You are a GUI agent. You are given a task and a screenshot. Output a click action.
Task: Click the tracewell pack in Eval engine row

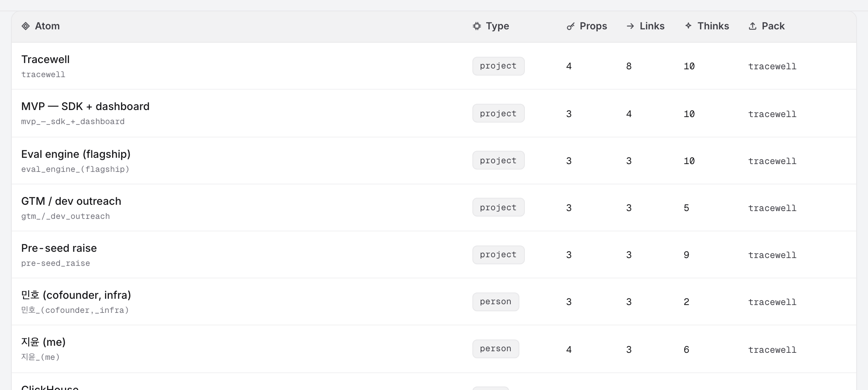pyautogui.click(x=772, y=161)
